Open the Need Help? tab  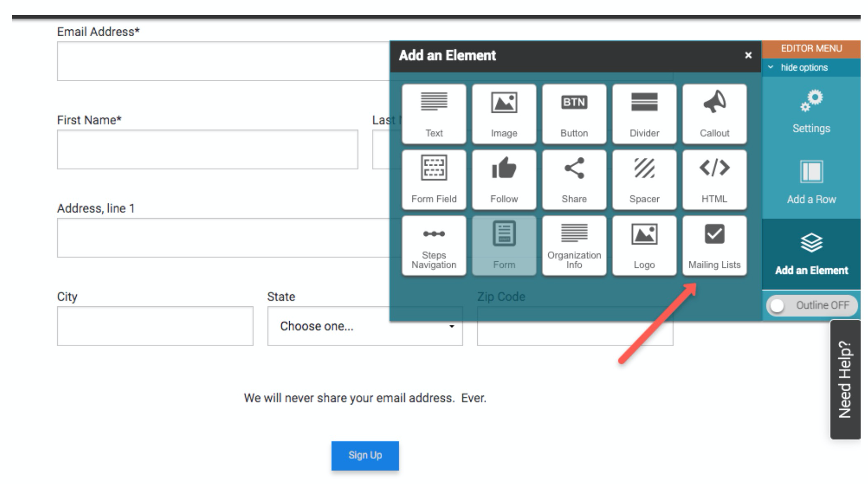click(845, 379)
